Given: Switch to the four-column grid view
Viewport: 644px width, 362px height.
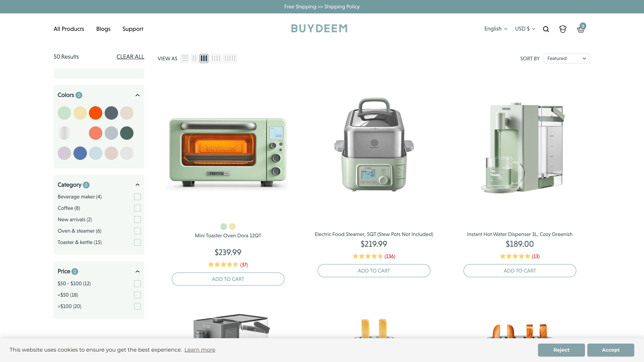Looking at the screenshot, I should (216, 58).
